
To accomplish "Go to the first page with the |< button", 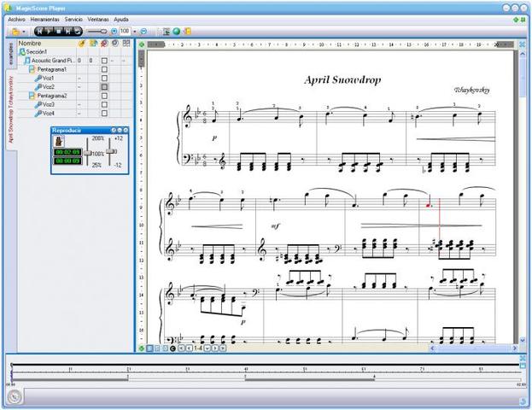I will [182, 348].
